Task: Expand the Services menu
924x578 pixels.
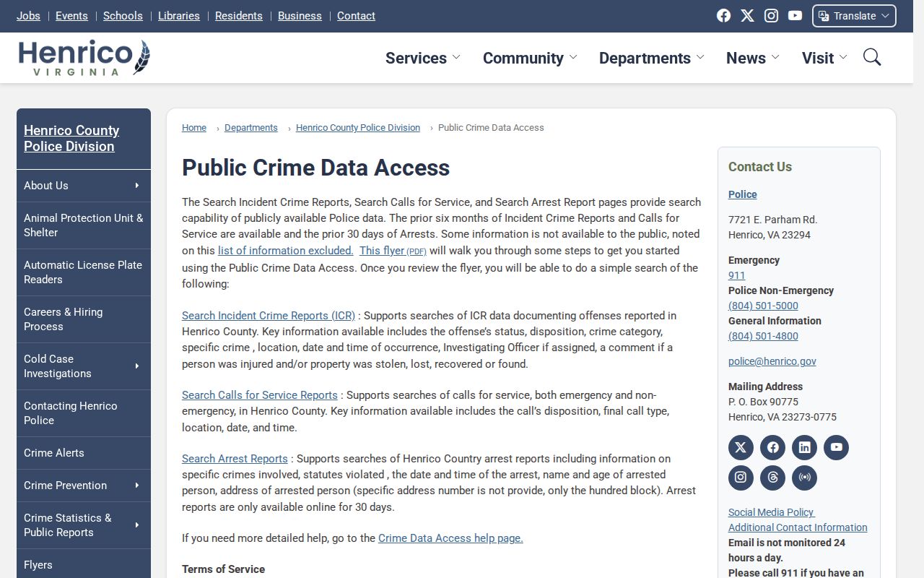Action: pyautogui.click(x=422, y=58)
